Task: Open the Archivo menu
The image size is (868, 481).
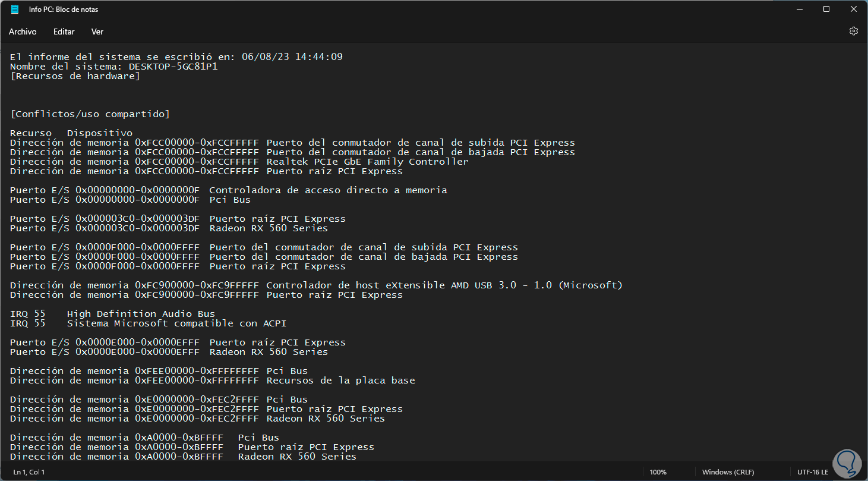Action: pos(23,32)
